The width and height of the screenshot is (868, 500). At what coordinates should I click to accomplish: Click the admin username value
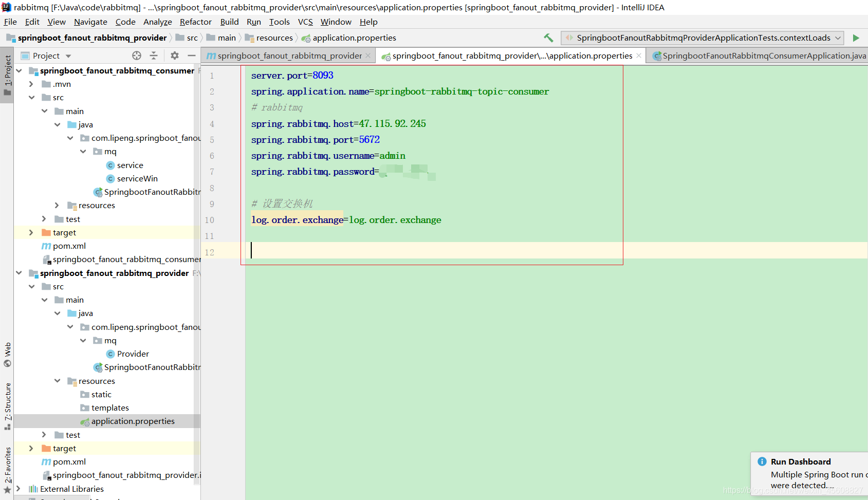[x=392, y=155]
